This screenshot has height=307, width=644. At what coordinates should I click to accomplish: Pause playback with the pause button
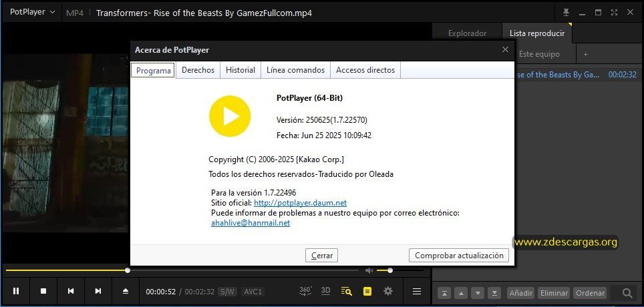[16, 291]
